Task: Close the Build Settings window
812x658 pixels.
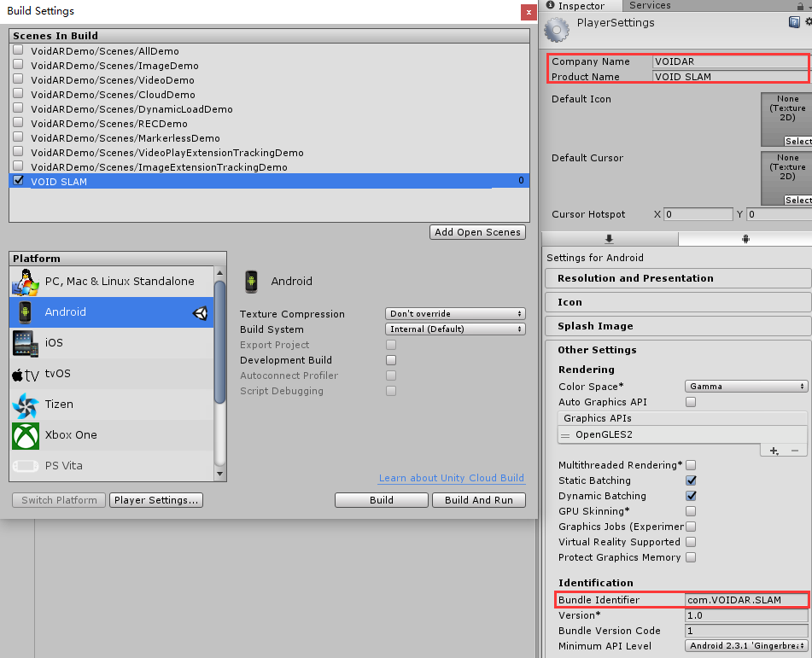Action: point(529,12)
